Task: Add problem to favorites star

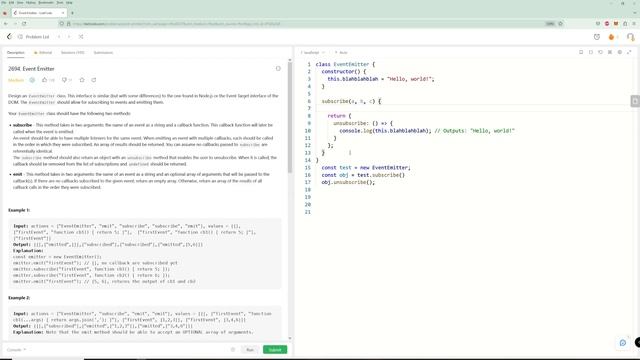Action: pyautogui.click(x=82, y=80)
